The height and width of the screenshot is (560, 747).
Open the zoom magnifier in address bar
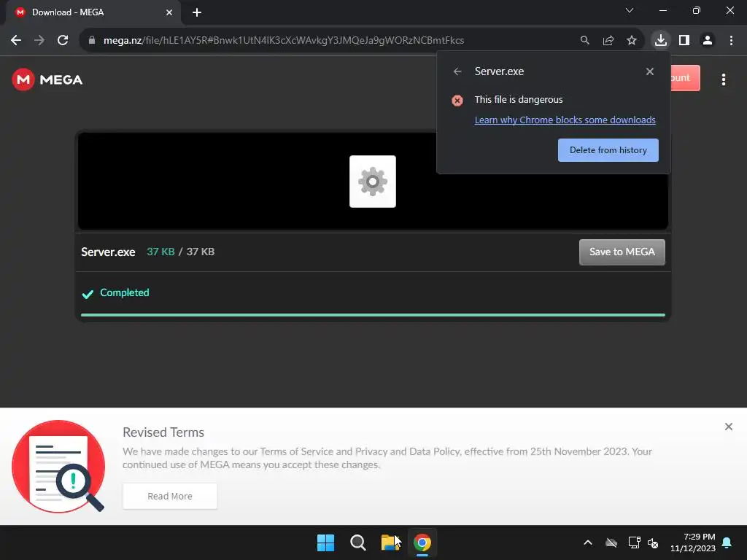pyautogui.click(x=584, y=41)
